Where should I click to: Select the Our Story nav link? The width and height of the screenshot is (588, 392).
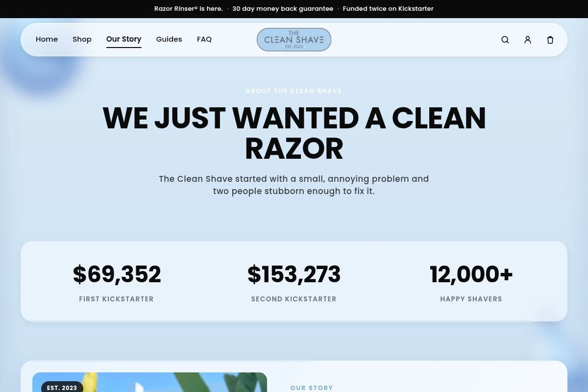click(123, 39)
